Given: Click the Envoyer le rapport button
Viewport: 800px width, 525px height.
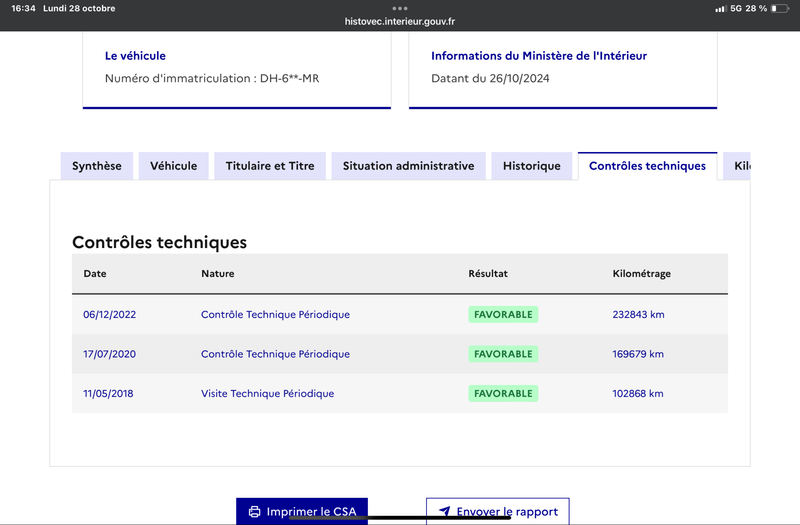Looking at the screenshot, I should [x=498, y=511].
